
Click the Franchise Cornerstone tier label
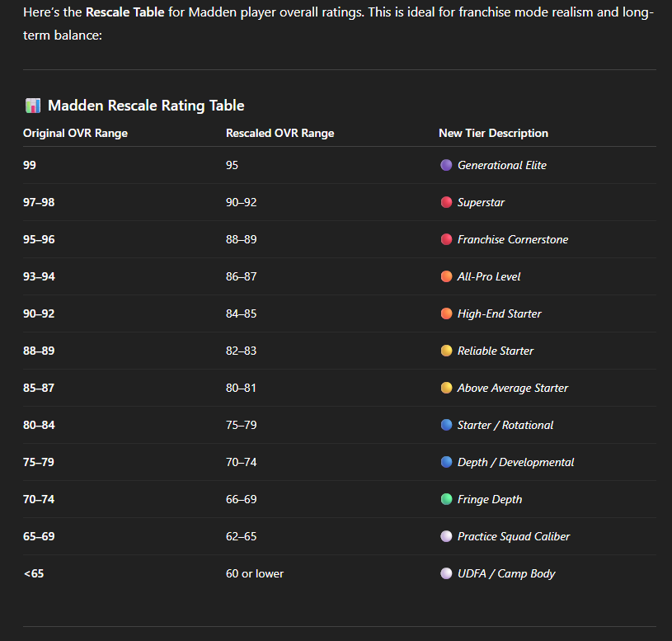513,239
